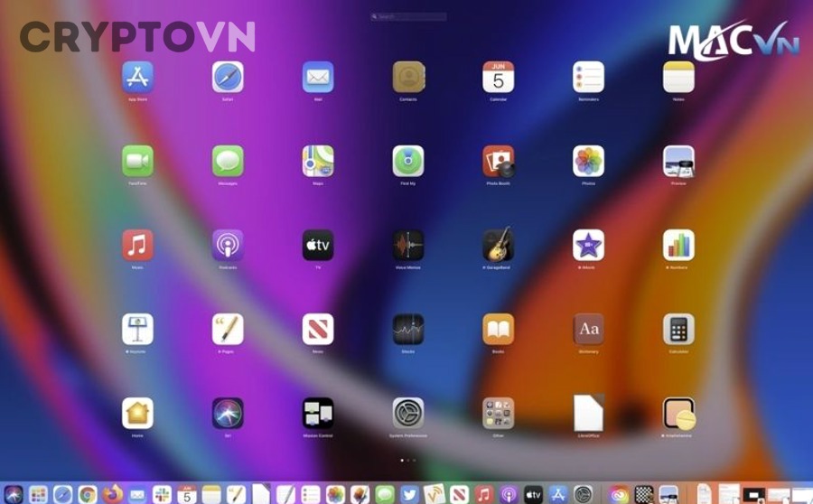Open the Books app
Screen dimensions: 813x504
click(499, 329)
